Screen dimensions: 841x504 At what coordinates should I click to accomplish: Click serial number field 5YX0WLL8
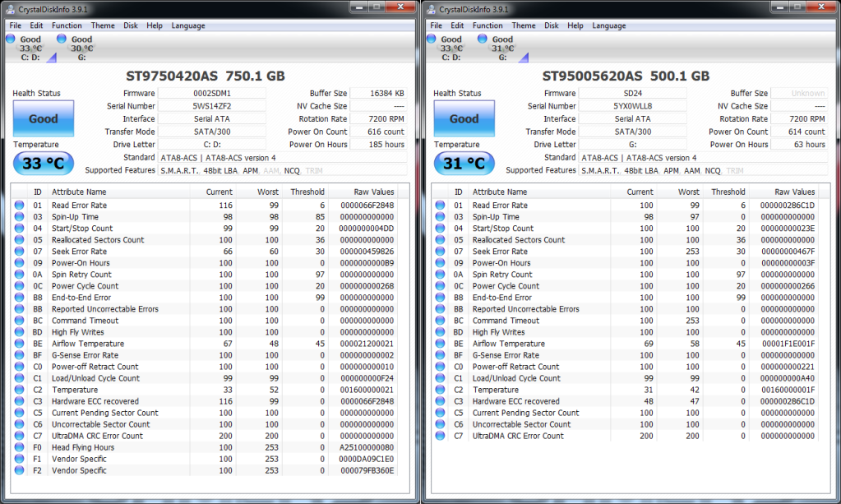pos(633,106)
